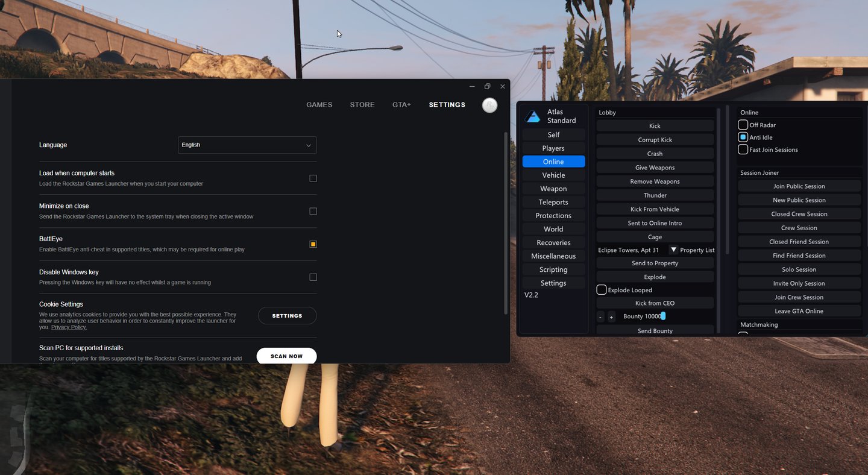Image resolution: width=868 pixels, height=475 pixels.
Task: Click the Kick from CEO button
Action: coord(655,303)
